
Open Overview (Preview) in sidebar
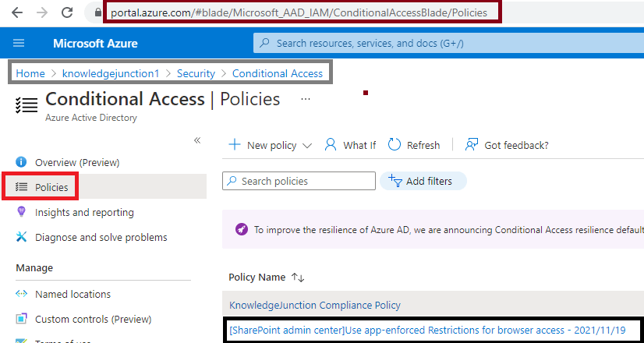[77, 163]
